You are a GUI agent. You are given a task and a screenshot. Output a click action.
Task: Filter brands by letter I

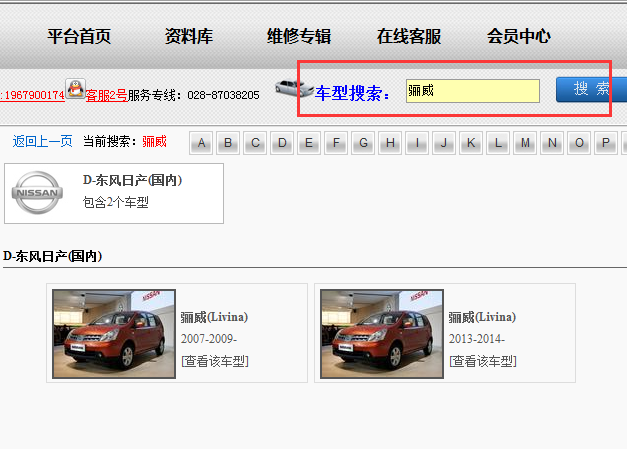417,143
